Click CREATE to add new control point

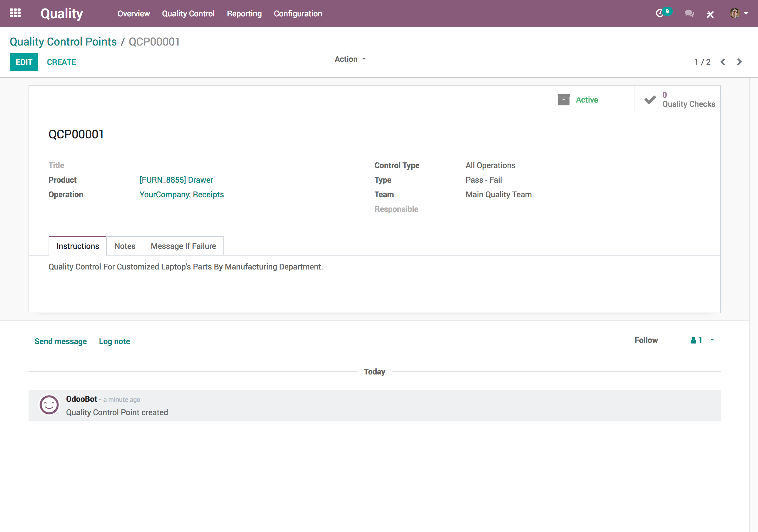tap(62, 62)
